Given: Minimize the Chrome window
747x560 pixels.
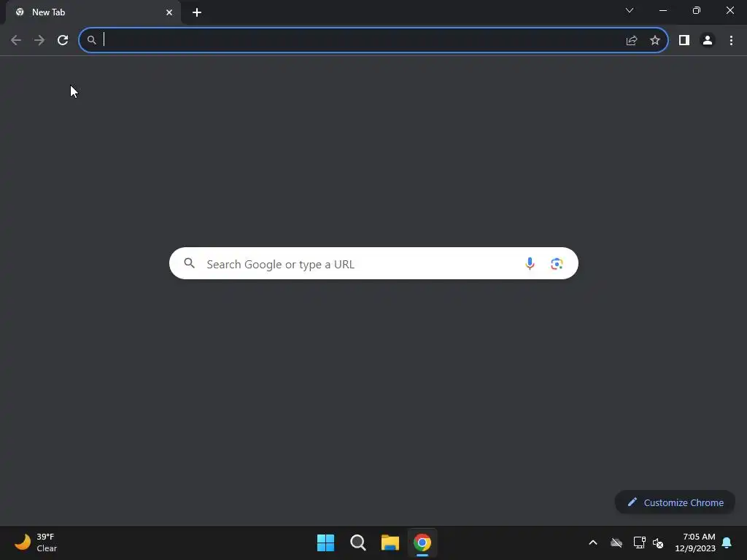Looking at the screenshot, I should point(662,10).
